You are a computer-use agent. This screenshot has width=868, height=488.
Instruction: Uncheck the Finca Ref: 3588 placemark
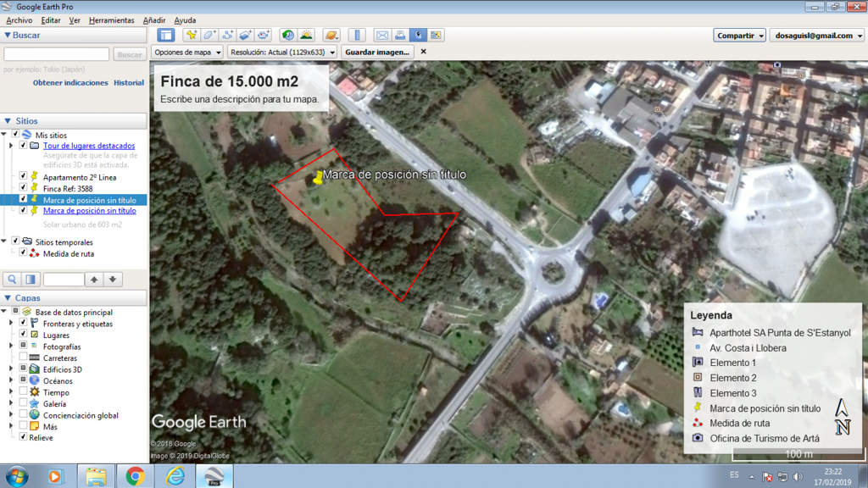click(x=23, y=188)
